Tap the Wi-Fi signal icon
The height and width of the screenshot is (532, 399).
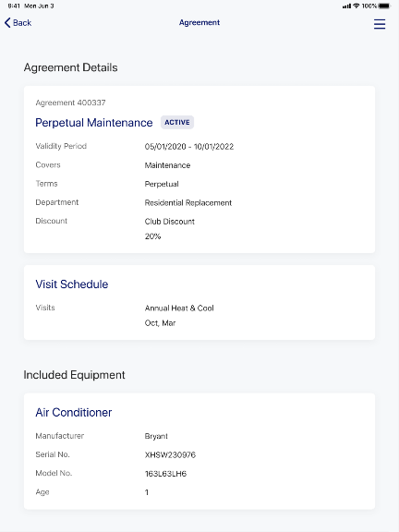357,6
